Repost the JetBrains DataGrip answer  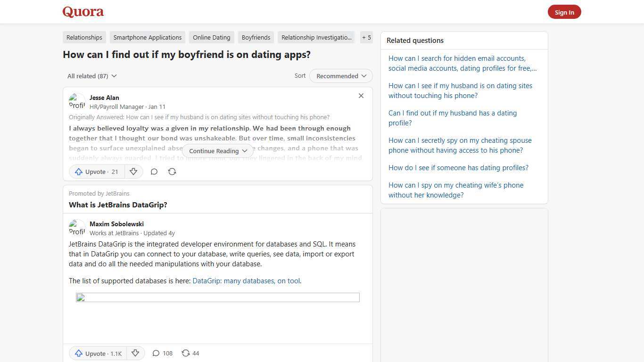pyautogui.click(x=190, y=353)
